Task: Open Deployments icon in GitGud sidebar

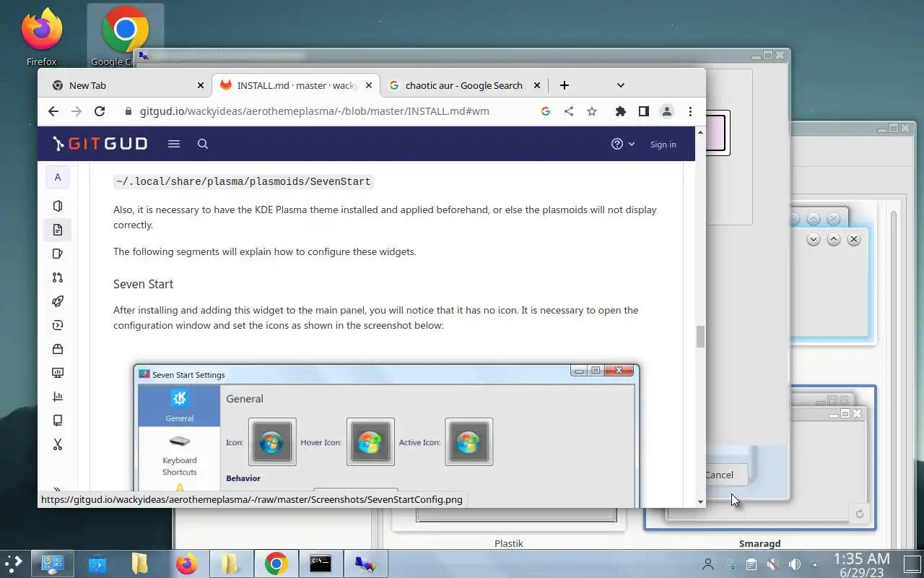Action: click(58, 325)
